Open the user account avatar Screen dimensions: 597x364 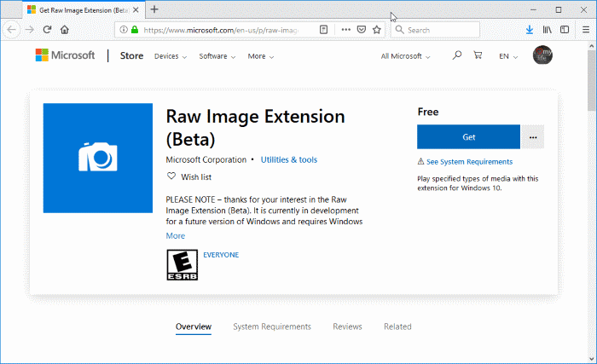[x=542, y=55]
